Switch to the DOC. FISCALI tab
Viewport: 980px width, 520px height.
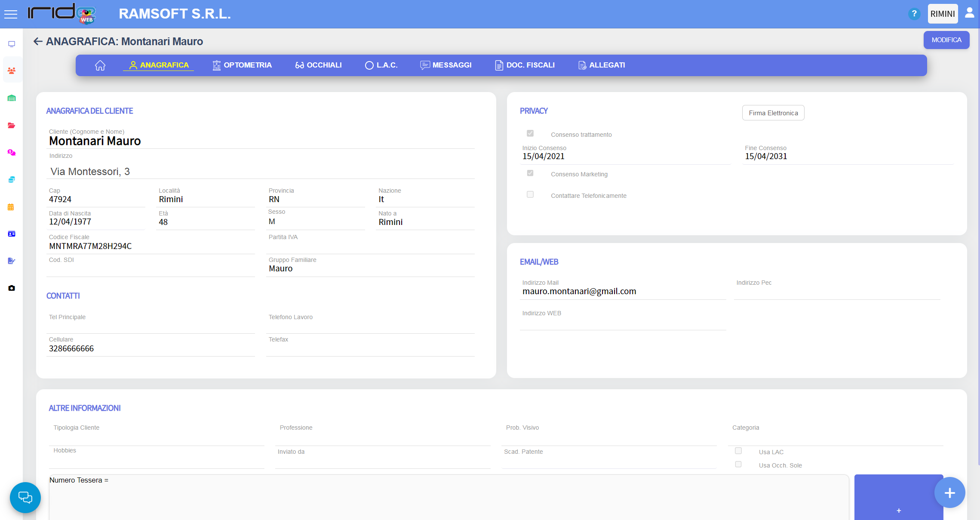[x=525, y=65]
